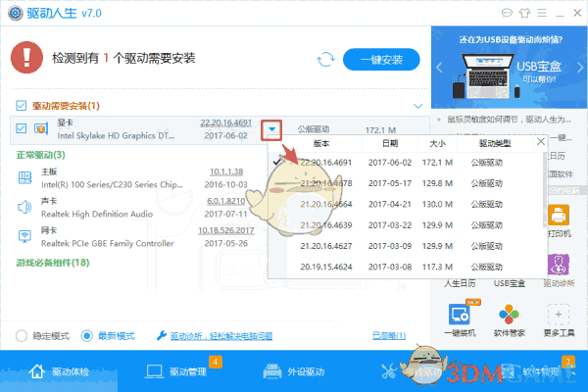Open the news item 鼠标灵敏度如何调节

509,120
